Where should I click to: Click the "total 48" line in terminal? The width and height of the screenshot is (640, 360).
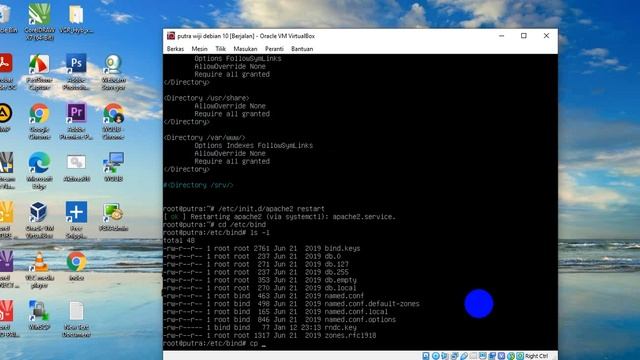(179, 240)
